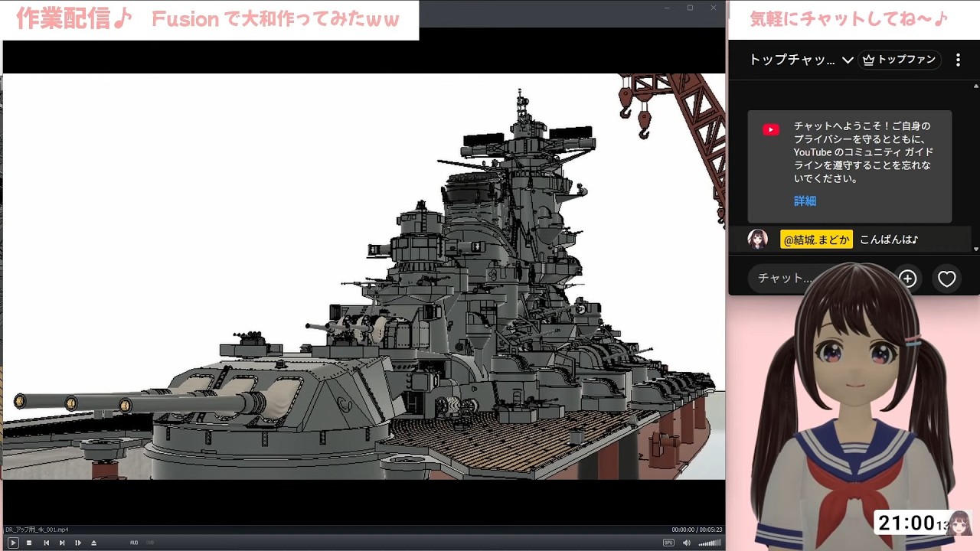
Task: Click the こんばんは♪ chat message
Action: (889, 240)
